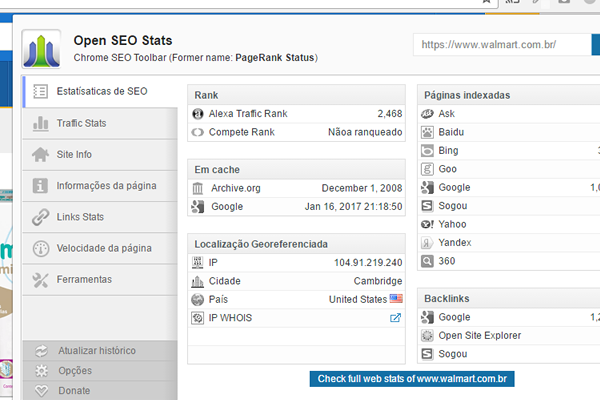The height and width of the screenshot is (400, 600).
Task: Click the Yandex label in Páginas indexadas
Action: (x=455, y=243)
